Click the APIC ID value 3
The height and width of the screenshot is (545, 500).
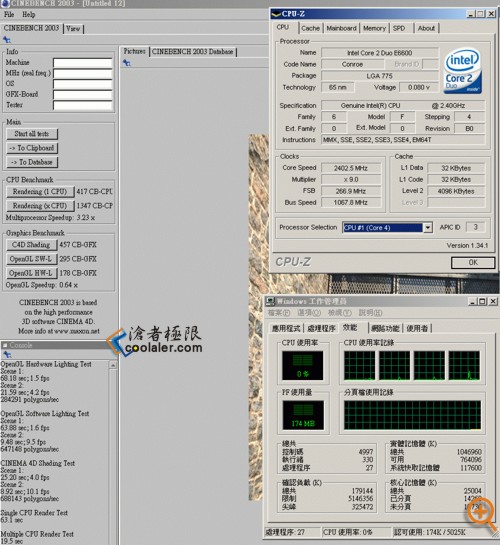click(x=475, y=227)
